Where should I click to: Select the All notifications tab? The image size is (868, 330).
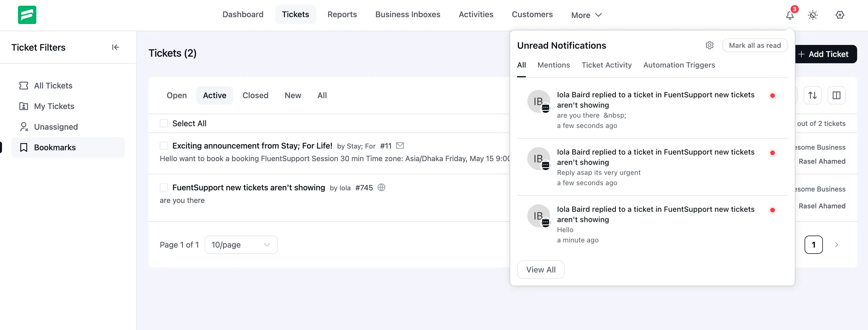pyautogui.click(x=521, y=65)
